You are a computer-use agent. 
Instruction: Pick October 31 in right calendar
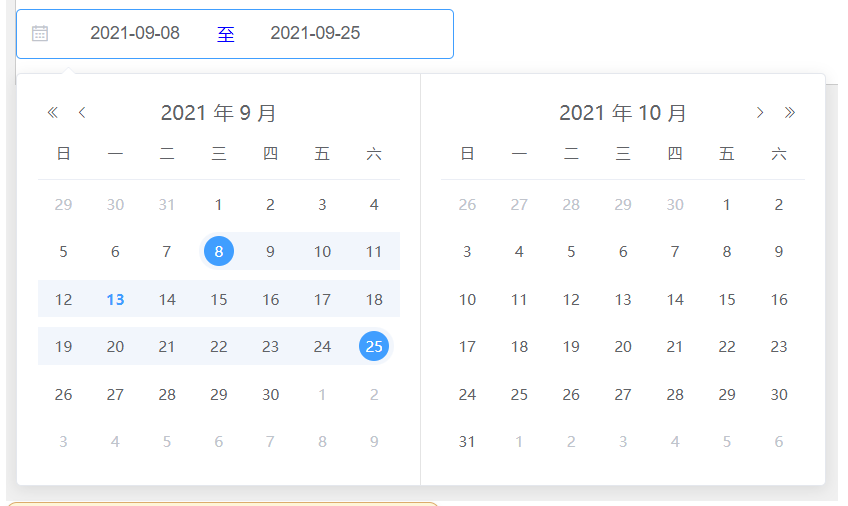[467, 441]
